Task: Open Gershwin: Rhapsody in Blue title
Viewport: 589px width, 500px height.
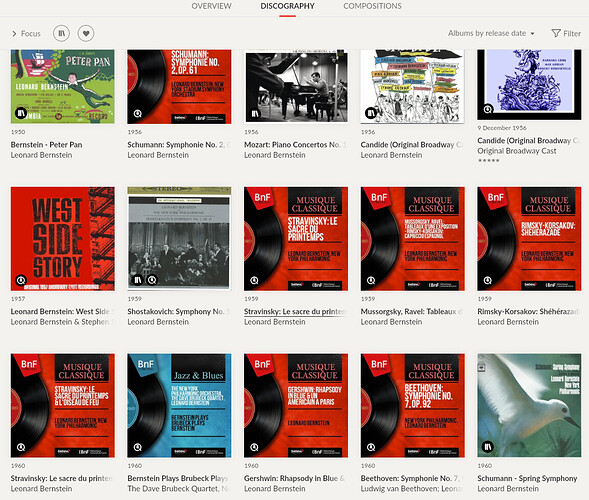Action: click(x=295, y=478)
